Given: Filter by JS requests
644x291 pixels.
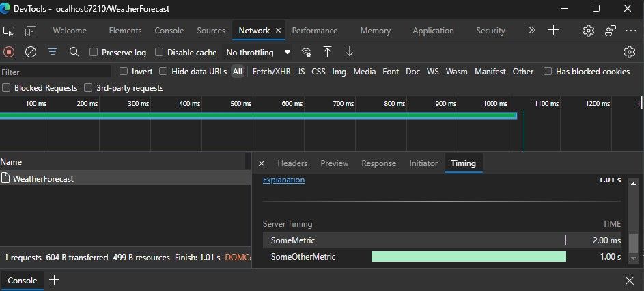Looking at the screenshot, I should [x=301, y=72].
